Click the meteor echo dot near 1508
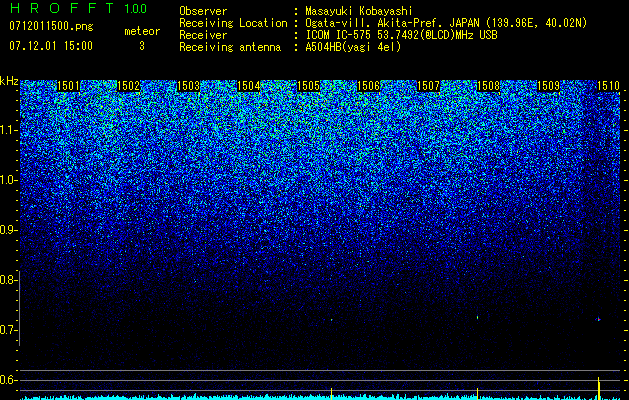Viewport: 629px width, 400px height. pos(477,317)
